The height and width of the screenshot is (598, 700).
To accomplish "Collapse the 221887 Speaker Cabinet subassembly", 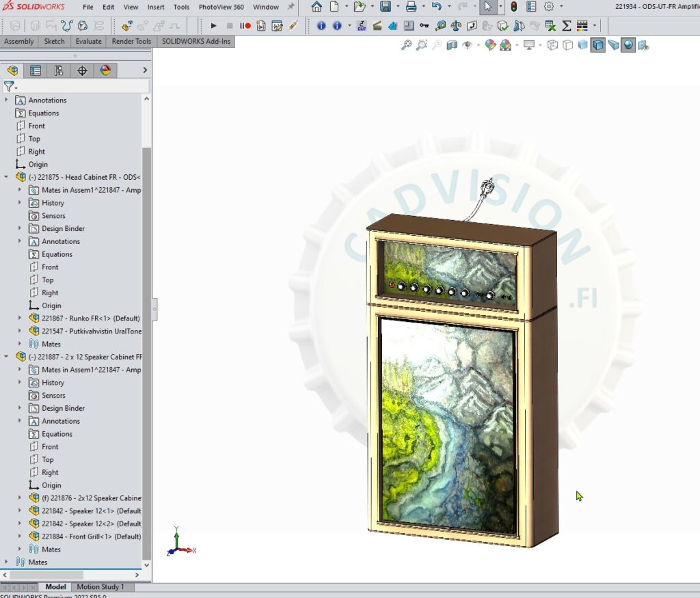I will (7, 357).
